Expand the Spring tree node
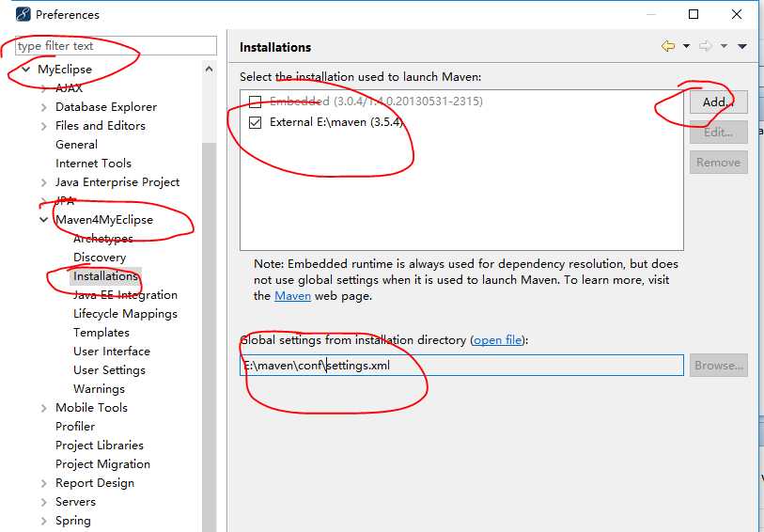The image size is (764, 532). point(44,521)
